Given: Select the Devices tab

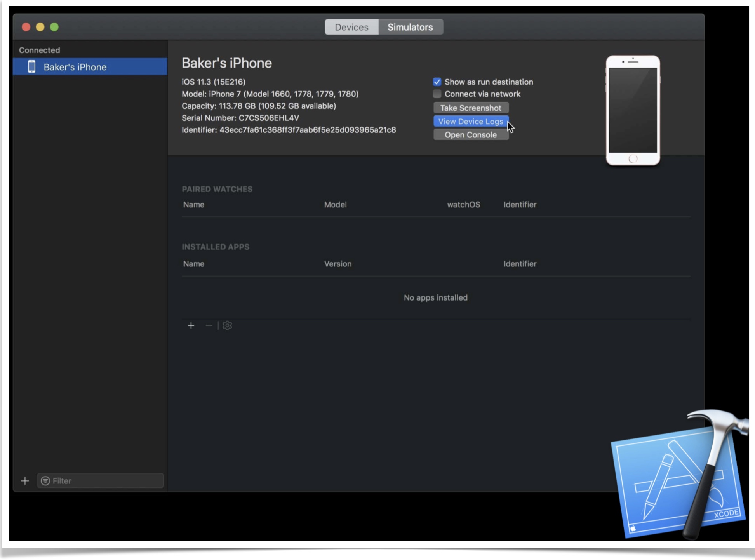Looking at the screenshot, I should (351, 27).
